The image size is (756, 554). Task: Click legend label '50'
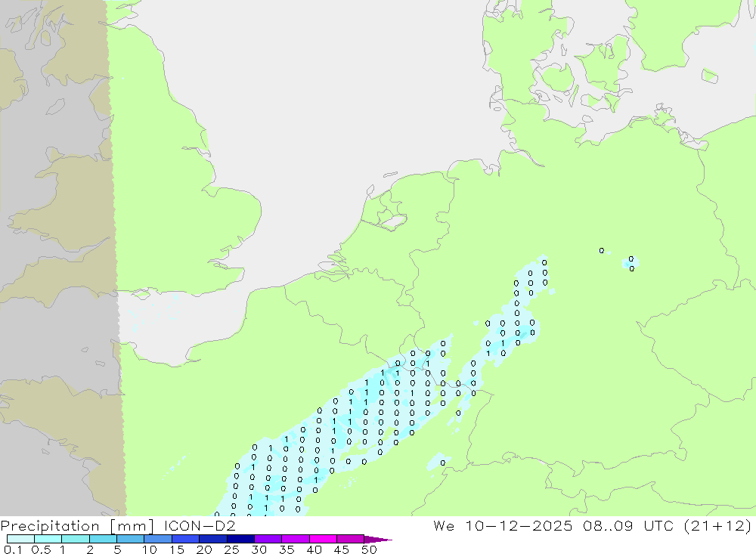[x=369, y=549]
